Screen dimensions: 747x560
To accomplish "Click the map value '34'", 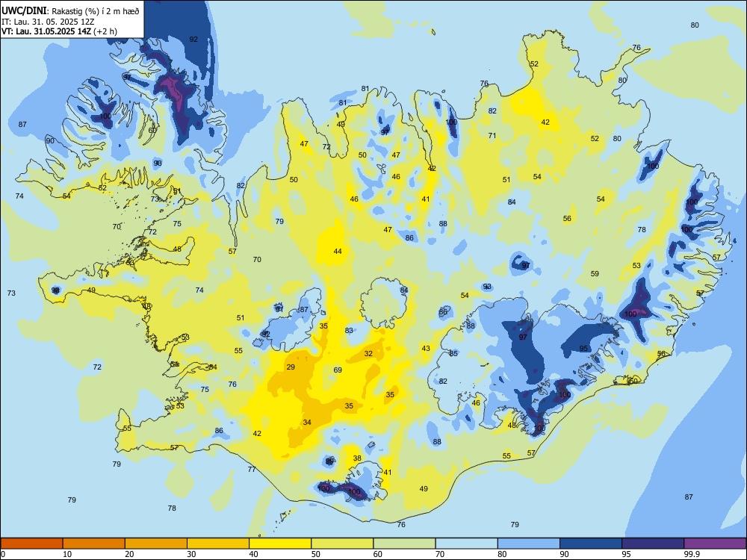I will 307,423.
